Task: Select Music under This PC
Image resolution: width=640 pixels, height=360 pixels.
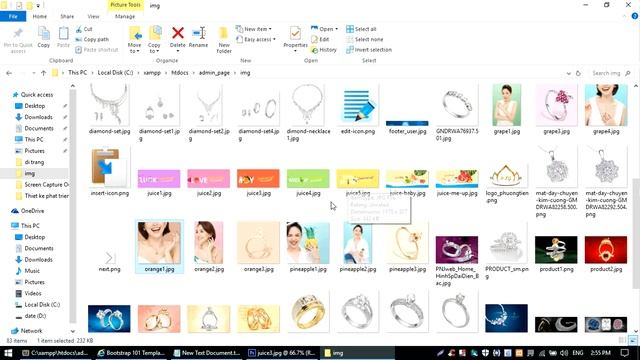Action: coord(32,271)
